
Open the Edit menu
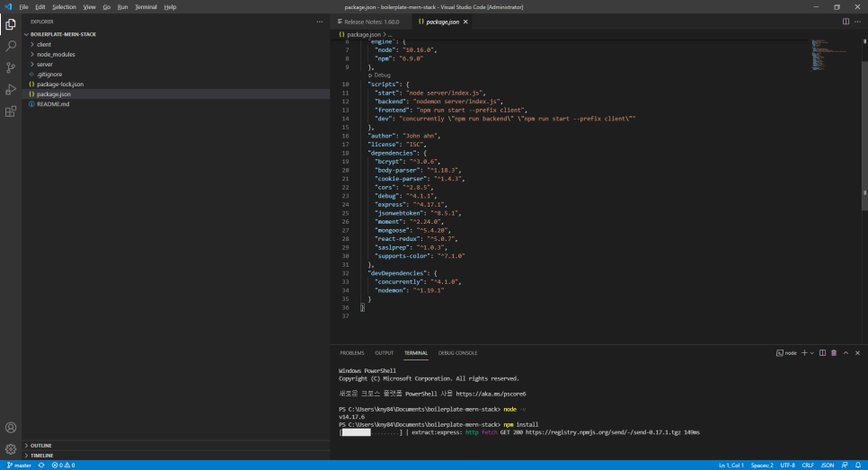(40, 7)
